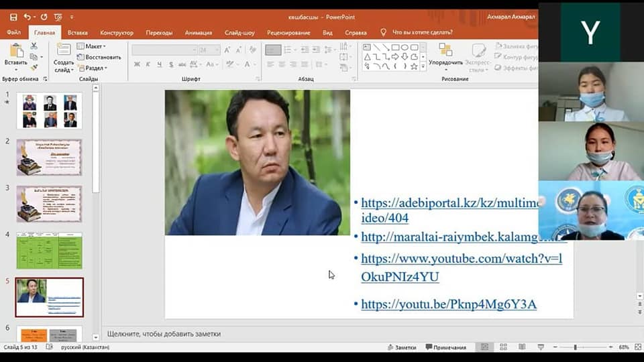Open the Вставка ribbon tab
Screen dimensions: 644x362
coord(78,32)
